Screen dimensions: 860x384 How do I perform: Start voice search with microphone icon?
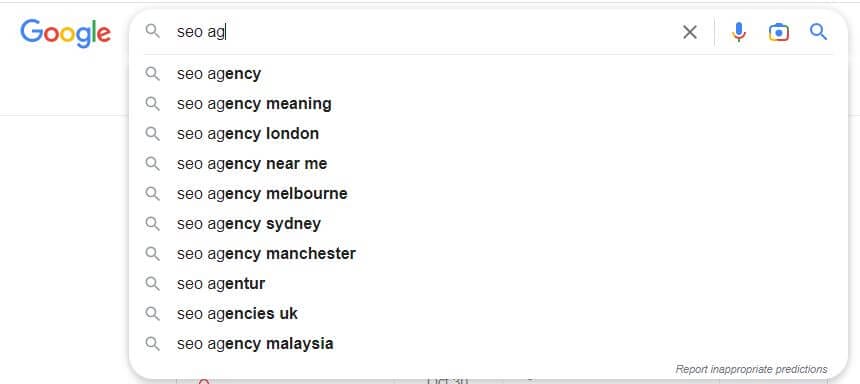[739, 32]
